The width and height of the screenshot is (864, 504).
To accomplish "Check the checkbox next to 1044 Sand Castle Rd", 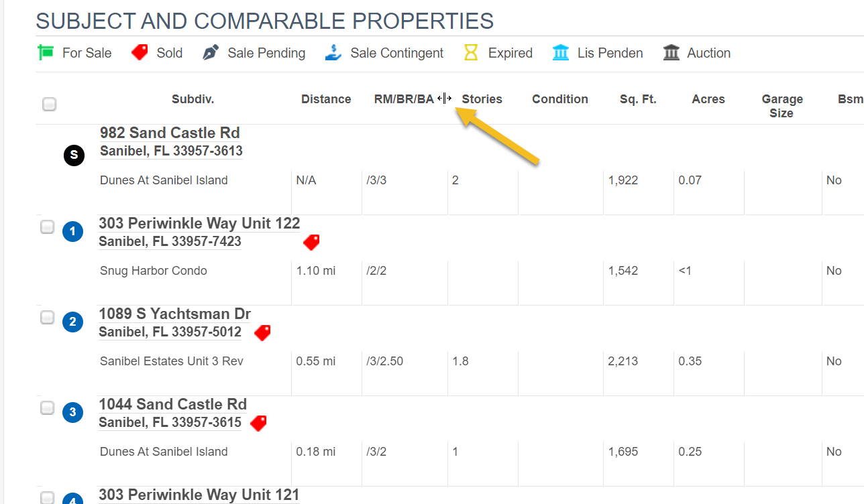I will coord(47,407).
